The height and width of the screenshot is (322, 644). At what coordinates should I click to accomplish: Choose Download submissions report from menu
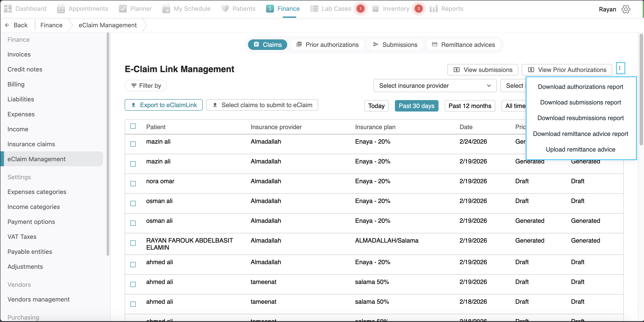pyautogui.click(x=580, y=102)
